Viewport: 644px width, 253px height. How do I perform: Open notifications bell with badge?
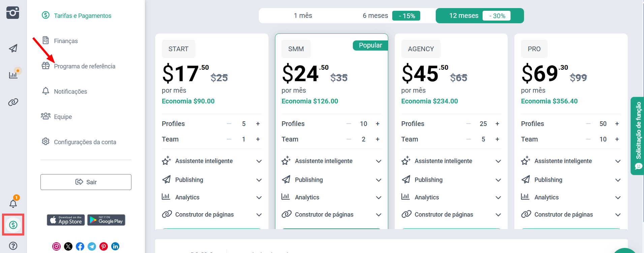click(x=13, y=203)
